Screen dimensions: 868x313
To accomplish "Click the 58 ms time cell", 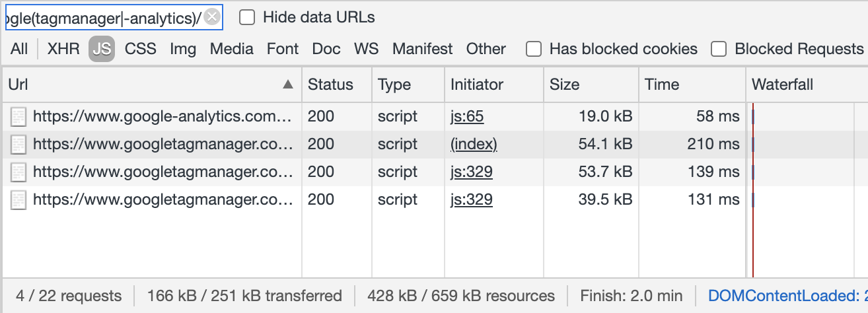I will pos(692,117).
